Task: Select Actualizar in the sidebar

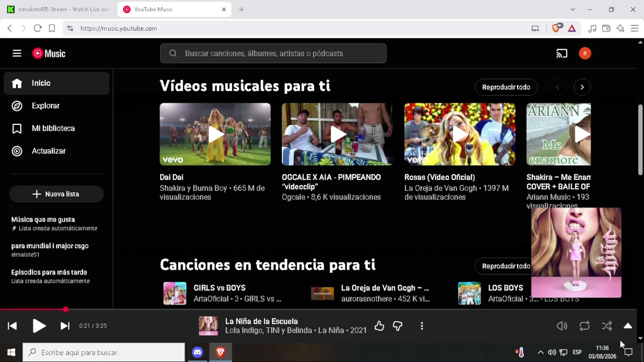Action: (56, 151)
